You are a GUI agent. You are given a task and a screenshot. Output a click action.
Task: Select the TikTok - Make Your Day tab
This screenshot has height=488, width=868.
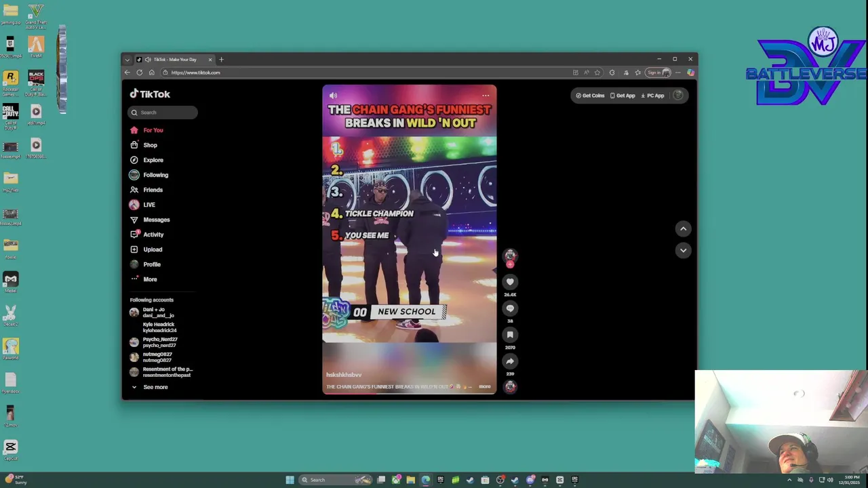174,60
